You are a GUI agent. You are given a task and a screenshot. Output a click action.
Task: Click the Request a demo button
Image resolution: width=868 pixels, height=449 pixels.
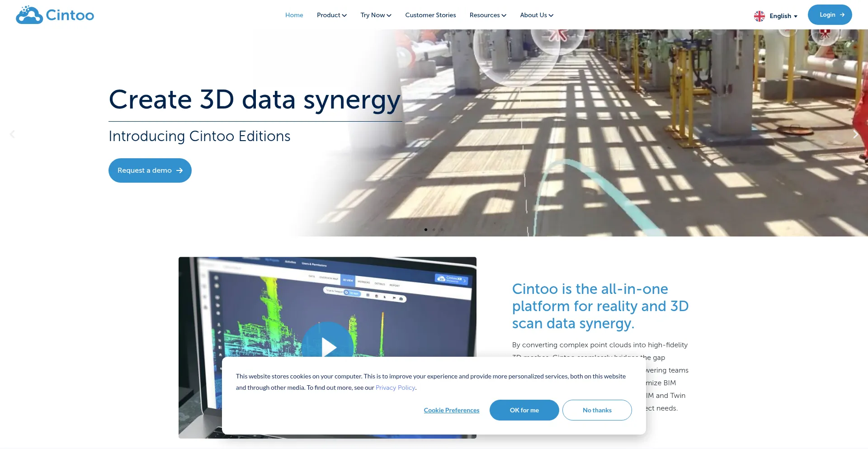click(150, 170)
